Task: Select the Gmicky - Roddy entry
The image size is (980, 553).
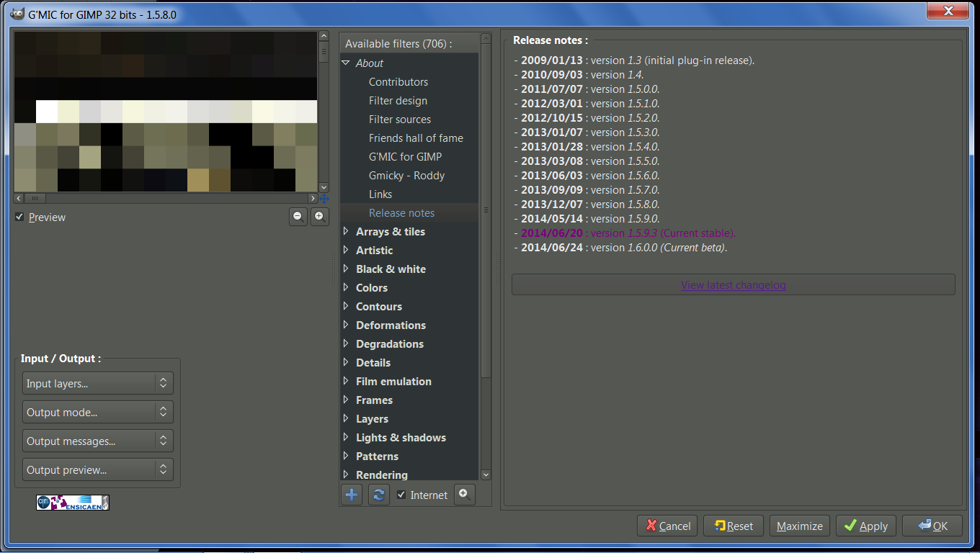Action: pyautogui.click(x=406, y=176)
